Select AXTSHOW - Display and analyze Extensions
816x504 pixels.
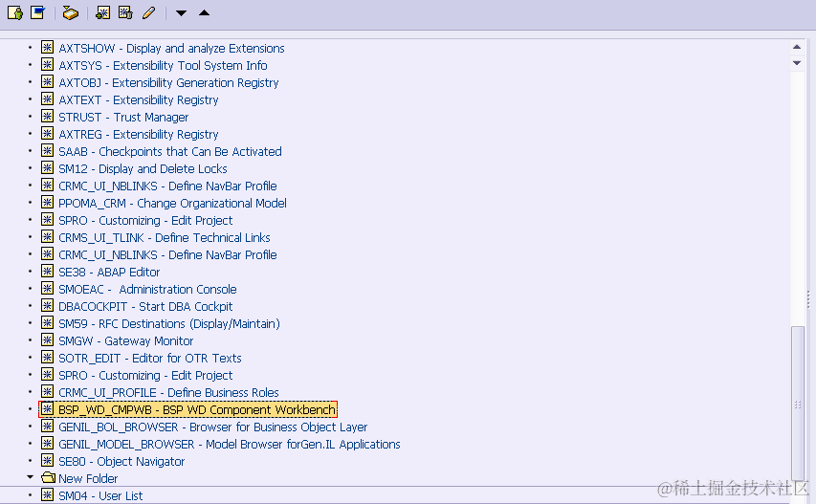[x=171, y=49]
